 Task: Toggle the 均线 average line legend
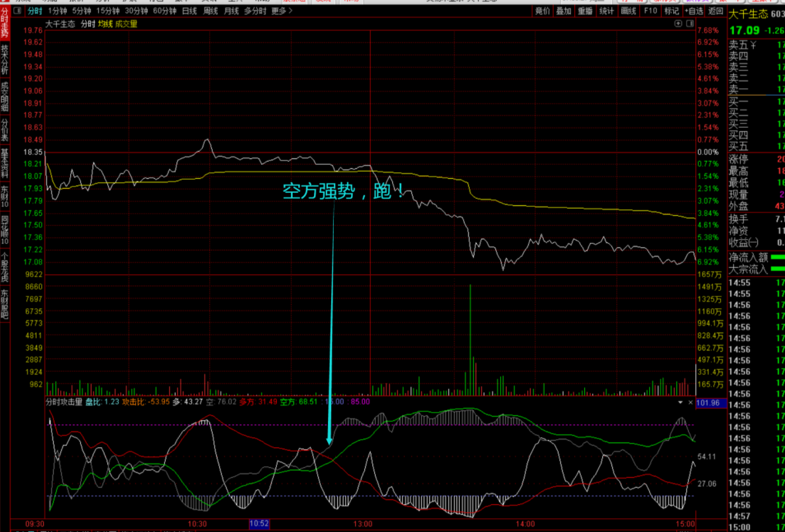105,25
